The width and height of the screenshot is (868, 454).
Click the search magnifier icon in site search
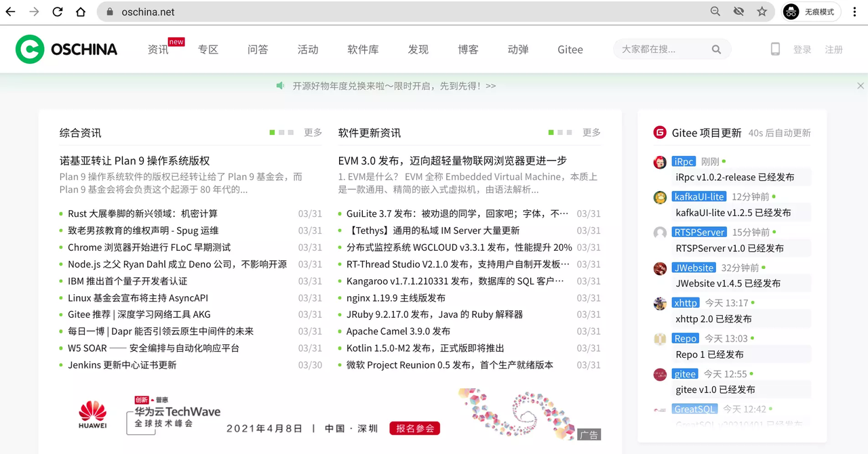point(716,49)
